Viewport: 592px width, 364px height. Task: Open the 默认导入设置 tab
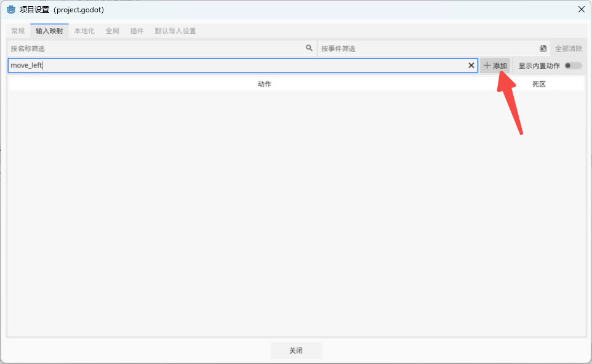click(174, 30)
